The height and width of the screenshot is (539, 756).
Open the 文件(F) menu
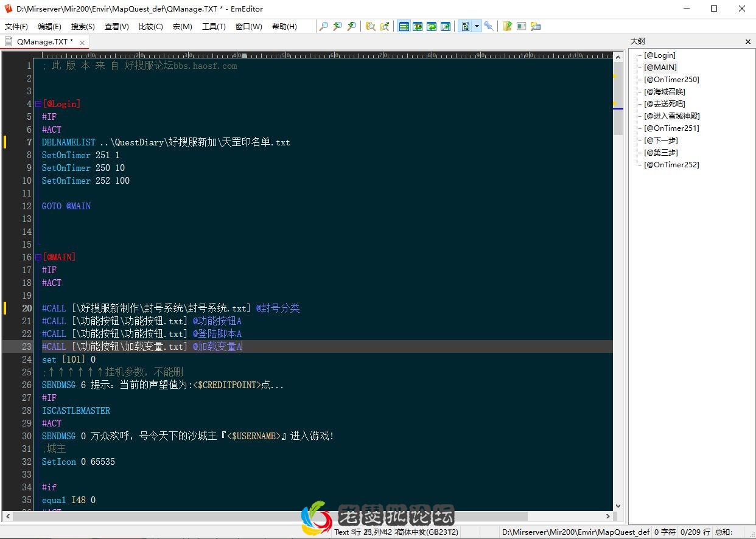[16, 27]
